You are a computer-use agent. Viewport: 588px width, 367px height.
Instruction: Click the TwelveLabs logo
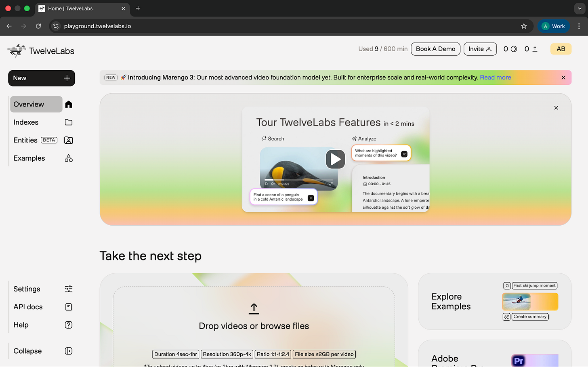(x=41, y=51)
